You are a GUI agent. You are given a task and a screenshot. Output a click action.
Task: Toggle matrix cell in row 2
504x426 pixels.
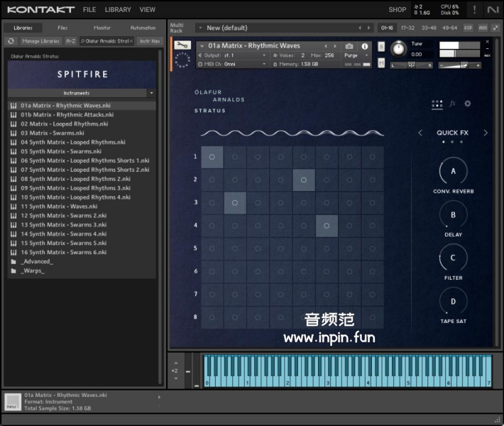pyautogui.click(x=303, y=180)
